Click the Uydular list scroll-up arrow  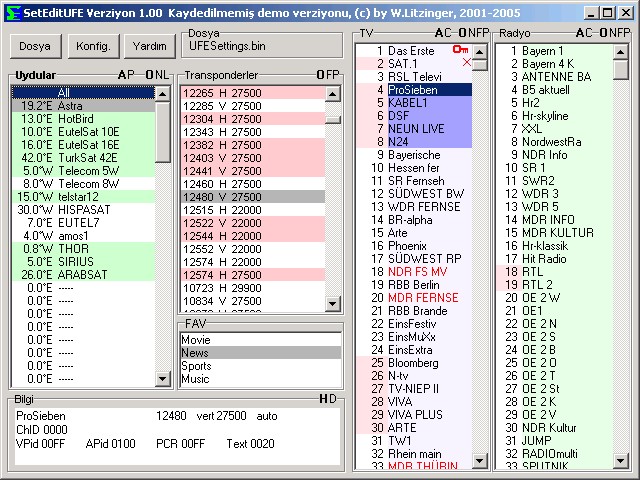tap(163, 92)
